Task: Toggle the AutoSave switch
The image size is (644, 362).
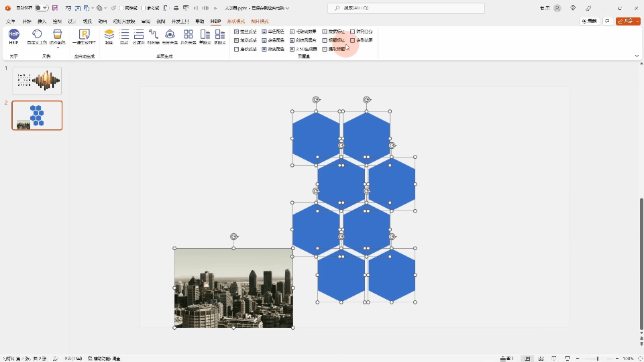Action: [x=42, y=8]
